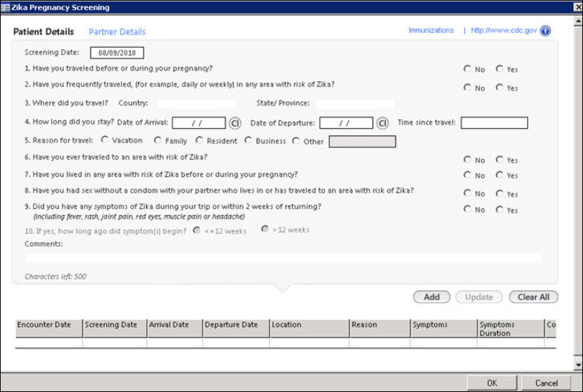Select No for lived in Zika area question

pos(468,175)
